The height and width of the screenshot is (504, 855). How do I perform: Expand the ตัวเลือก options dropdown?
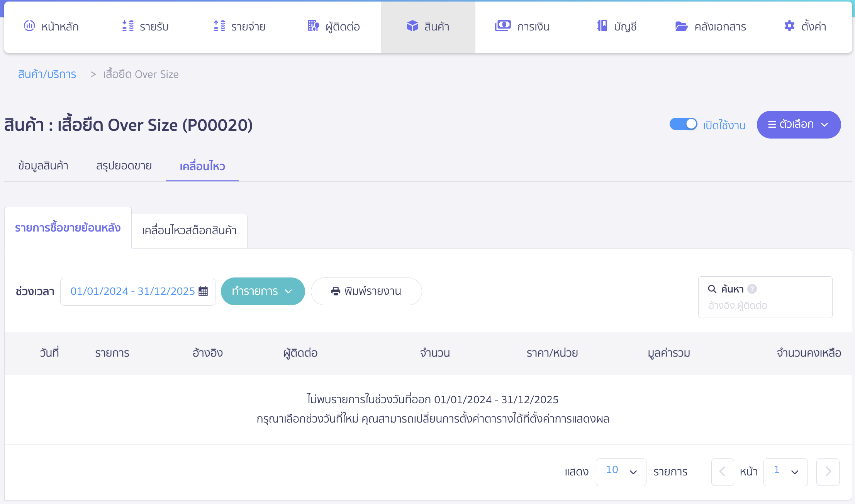point(798,124)
